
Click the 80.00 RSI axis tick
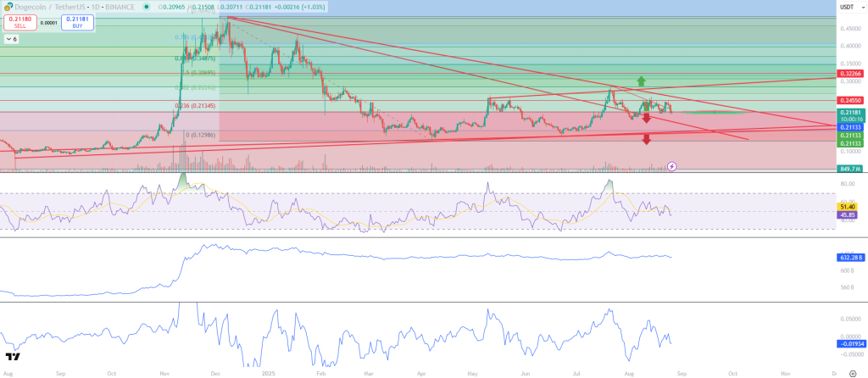(x=848, y=184)
